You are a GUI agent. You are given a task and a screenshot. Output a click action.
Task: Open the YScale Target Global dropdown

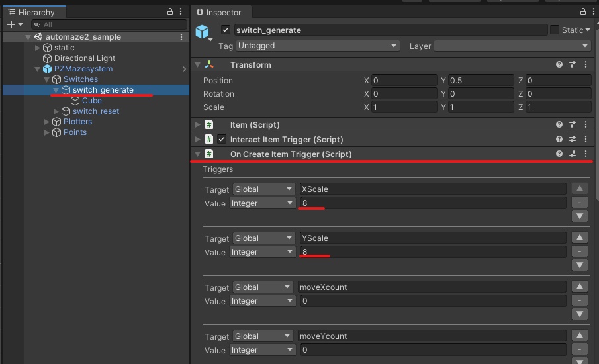[x=263, y=238]
